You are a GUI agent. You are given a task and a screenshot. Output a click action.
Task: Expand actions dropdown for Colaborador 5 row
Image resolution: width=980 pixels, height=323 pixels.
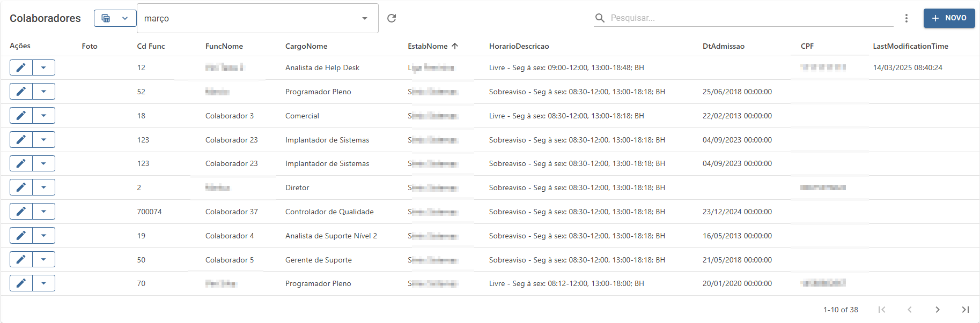(x=44, y=260)
